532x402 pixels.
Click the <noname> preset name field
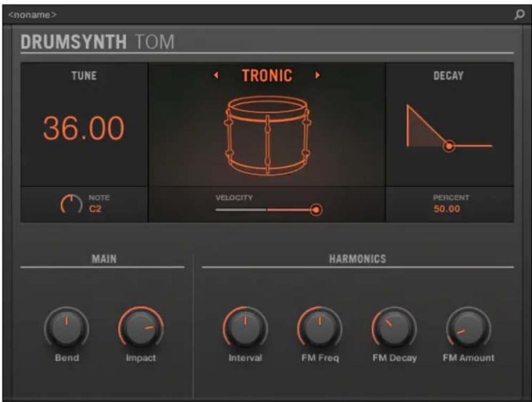tap(32, 15)
